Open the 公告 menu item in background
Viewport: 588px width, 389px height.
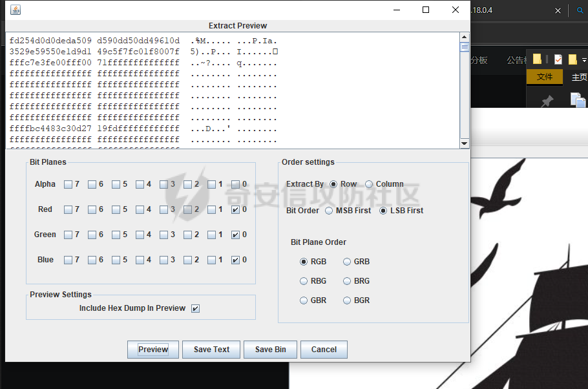517,60
